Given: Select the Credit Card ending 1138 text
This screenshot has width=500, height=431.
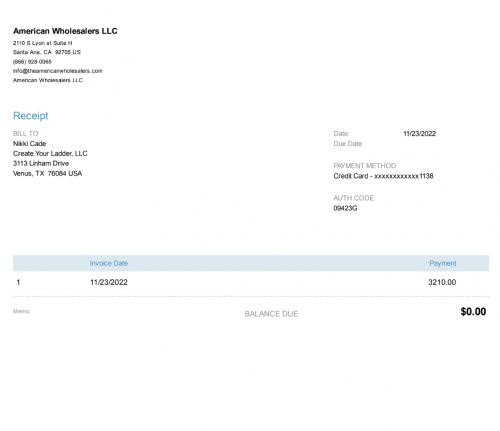Looking at the screenshot, I should coord(383,176).
